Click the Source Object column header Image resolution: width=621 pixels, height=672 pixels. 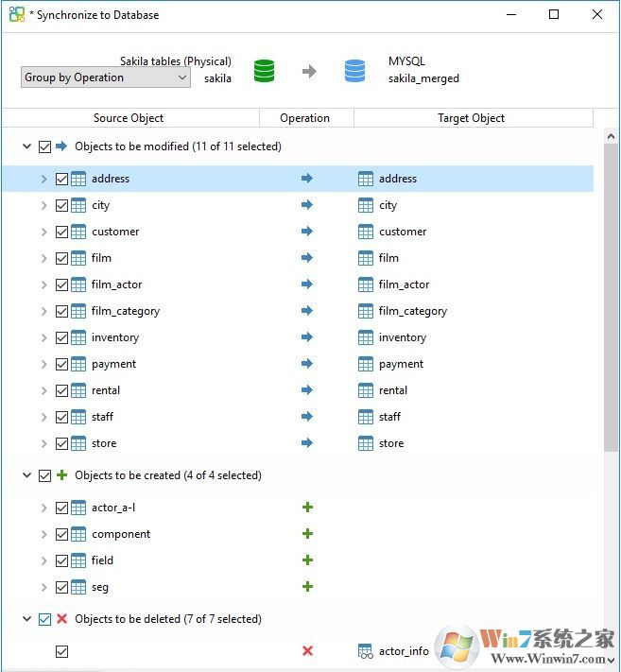pos(130,118)
